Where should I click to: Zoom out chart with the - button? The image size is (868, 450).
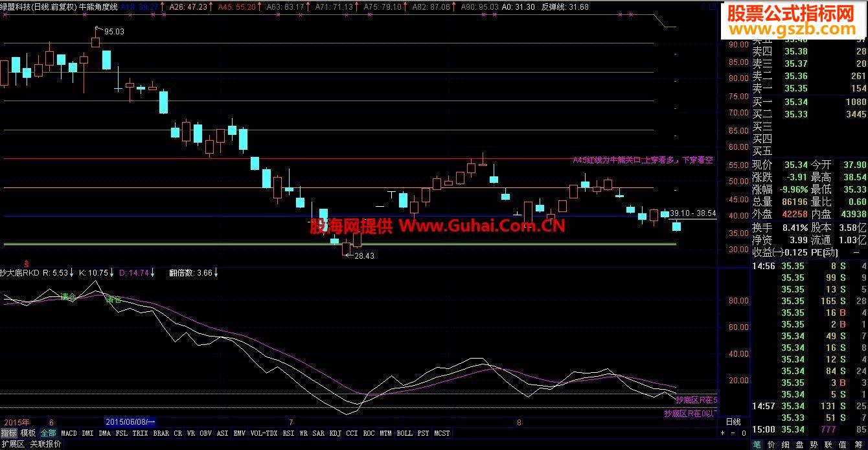point(733,432)
